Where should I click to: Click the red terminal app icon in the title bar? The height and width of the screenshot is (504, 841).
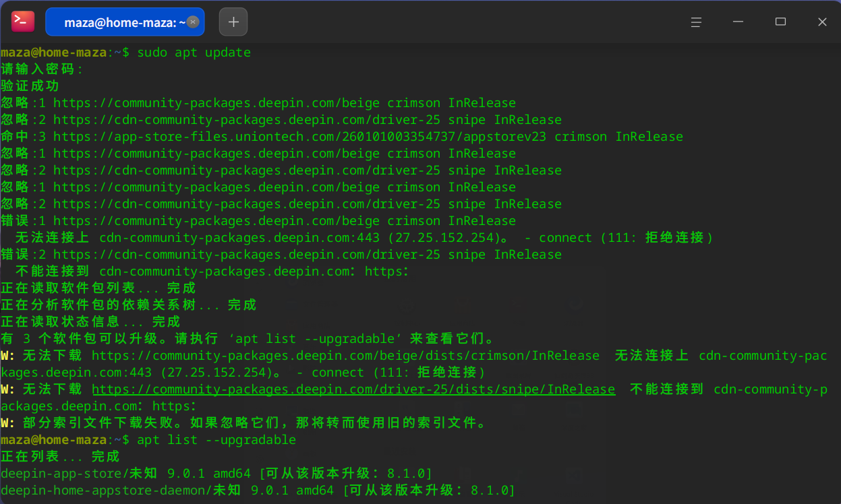23,22
